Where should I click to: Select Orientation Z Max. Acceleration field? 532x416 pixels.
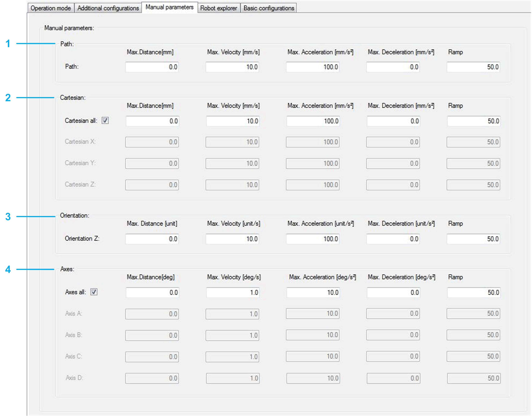(313, 239)
